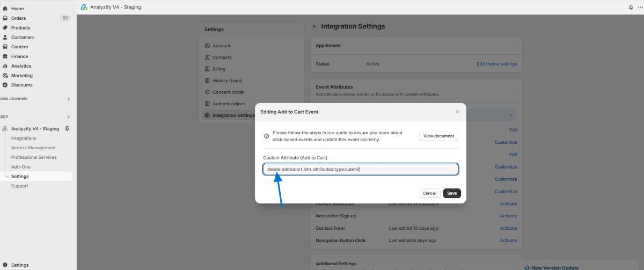Click the Customers person icon
Viewport: 644px width, 270px height.
coord(5,38)
